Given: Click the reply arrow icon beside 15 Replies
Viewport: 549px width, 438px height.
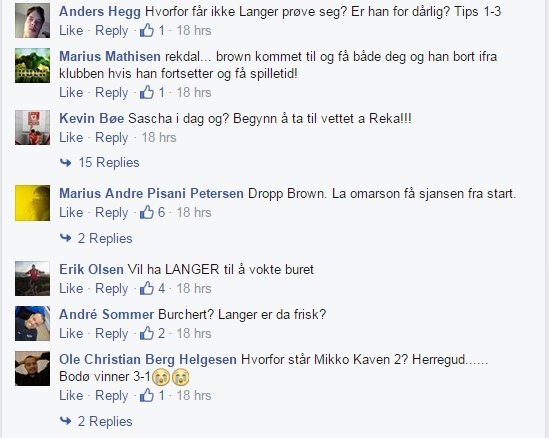Looking at the screenshot, I should click(x=65, y=162).
